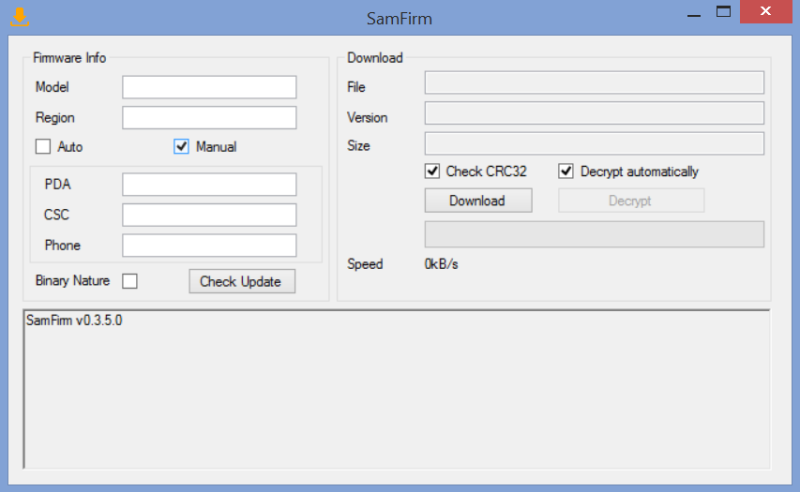This screenshot has width=800, height=492.
Task: Select the Phone text field
Action: pyautogui.click(x=209, y=245)
